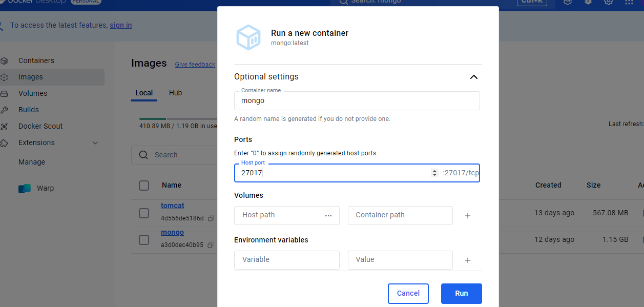Collapse the Optional settings section
Viewport: 644px width, 307px height.
474,77
